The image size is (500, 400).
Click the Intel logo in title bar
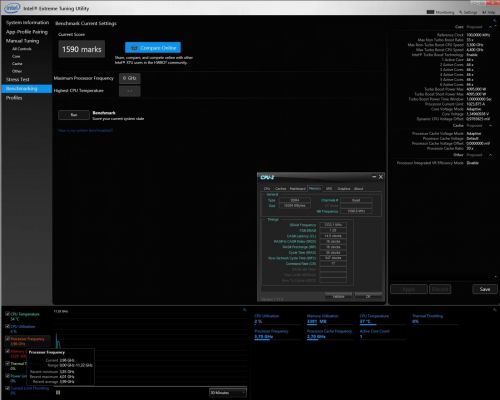[x=11, y=7]
